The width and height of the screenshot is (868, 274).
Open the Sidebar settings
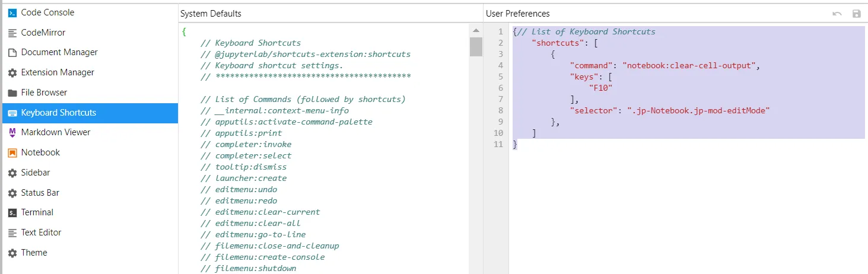coord(36,173)
